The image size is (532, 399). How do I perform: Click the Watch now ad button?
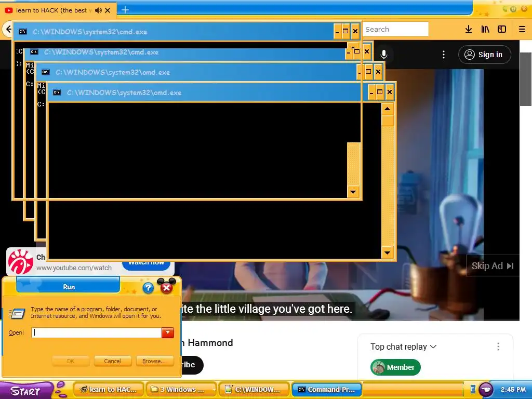(146, 265)
